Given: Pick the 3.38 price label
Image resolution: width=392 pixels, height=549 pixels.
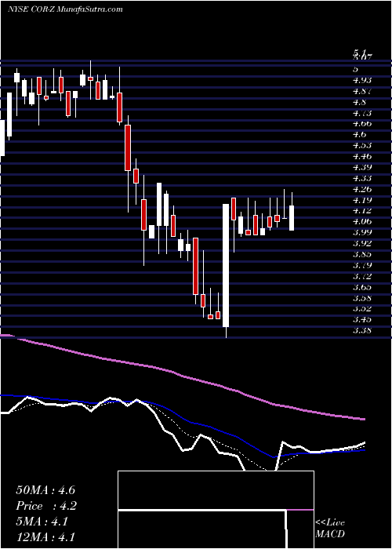Looking at the screenshot, I should 362,330.
